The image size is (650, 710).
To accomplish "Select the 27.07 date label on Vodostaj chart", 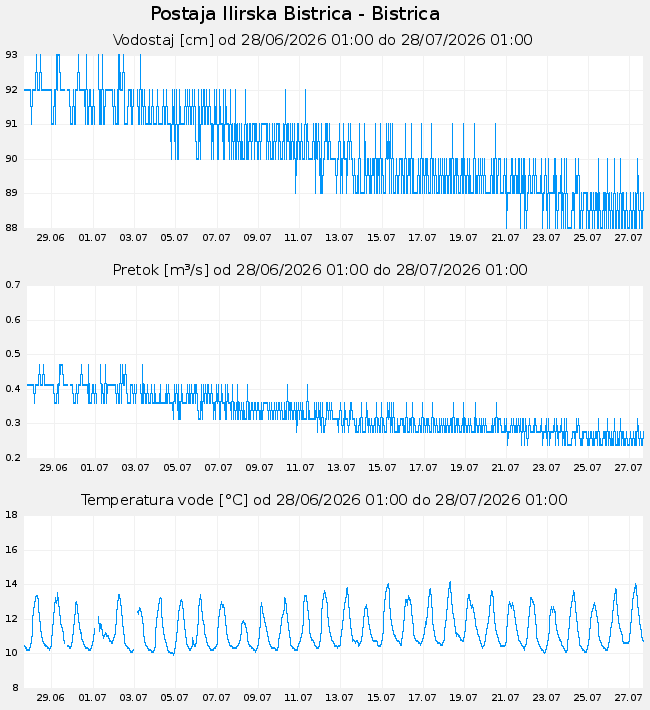I will point(628,238).
